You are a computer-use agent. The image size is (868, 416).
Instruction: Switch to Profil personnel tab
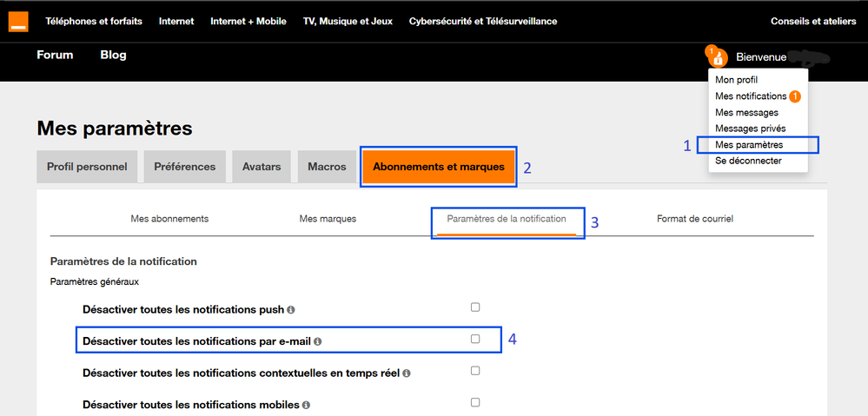(87, 167)
